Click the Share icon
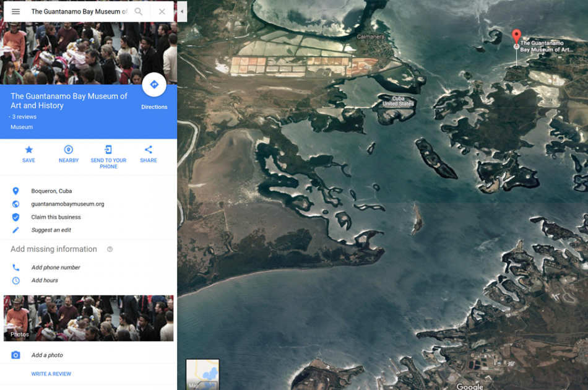Image resolution: width=588 pixels, height=390 pixels. click(149, 150)
